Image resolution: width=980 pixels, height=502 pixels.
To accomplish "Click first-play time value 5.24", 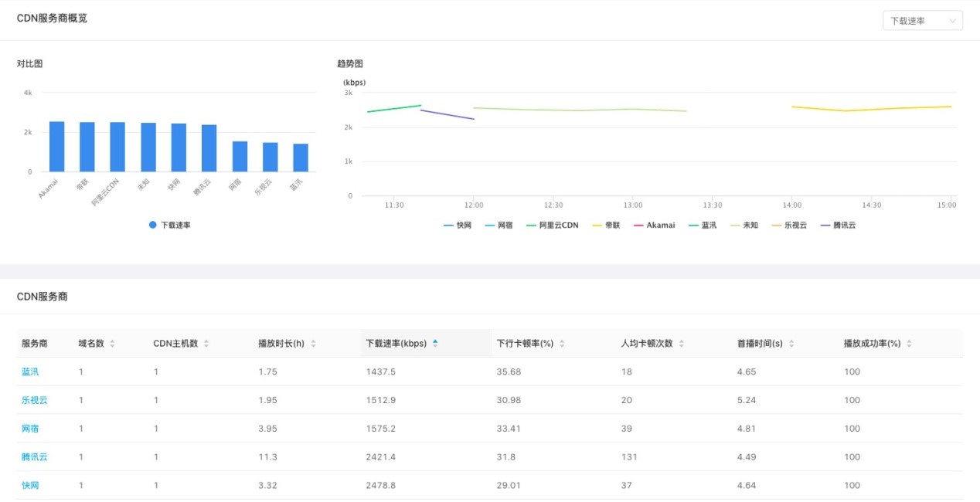I will pyautogui.click(x=747, y=400).
